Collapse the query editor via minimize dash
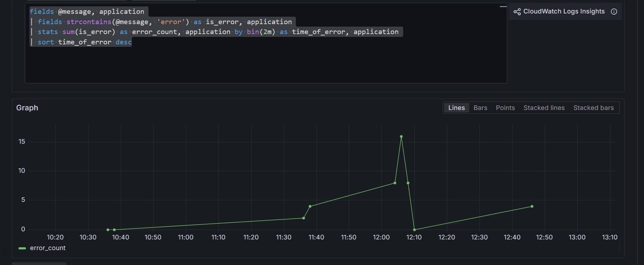 pyautogui.click(x=503, y=6)
